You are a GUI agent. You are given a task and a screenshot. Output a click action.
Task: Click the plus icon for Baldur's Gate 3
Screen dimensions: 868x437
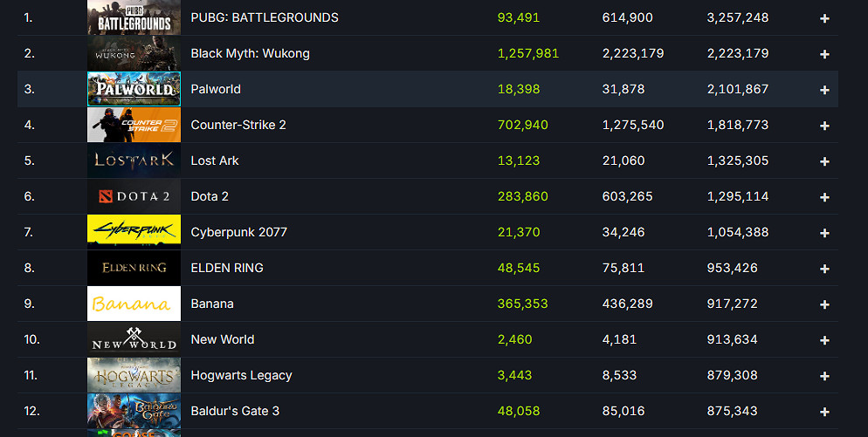tap(824, 412)
